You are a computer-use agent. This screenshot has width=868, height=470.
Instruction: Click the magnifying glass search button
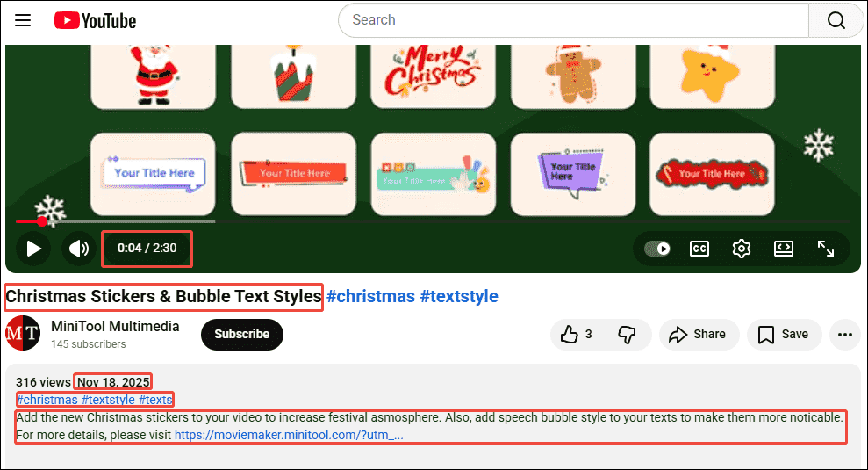pyautogui.click(x=836, y=20)
